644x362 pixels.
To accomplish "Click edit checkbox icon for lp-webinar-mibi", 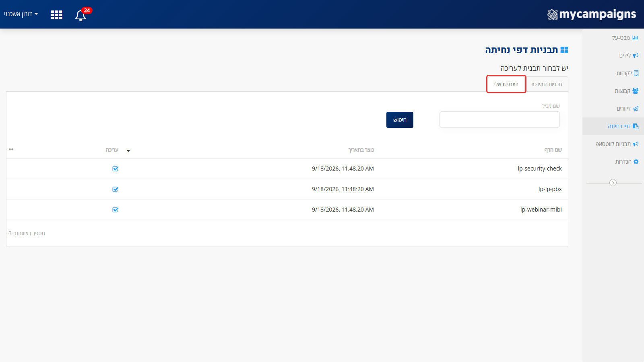I will (115, 210).
